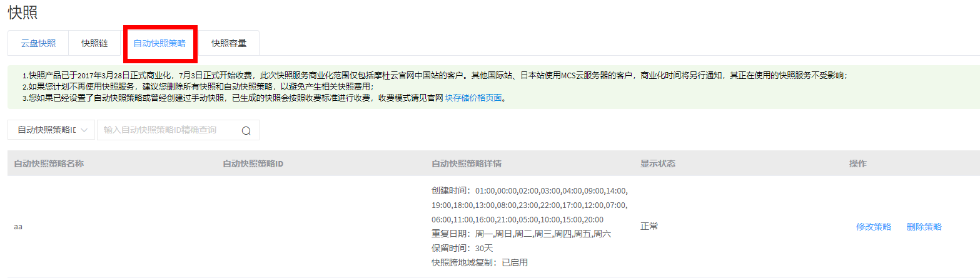This screenshot has width=980, height=280.
Task: Click the 自动快照策略ID column header
Action: pyautogui.click(x=253, y=163)
